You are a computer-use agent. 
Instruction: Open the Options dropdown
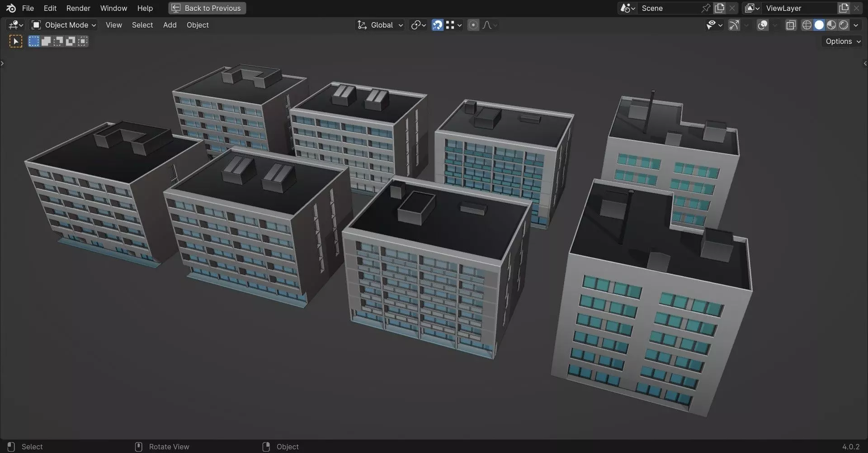pos(842,41)
